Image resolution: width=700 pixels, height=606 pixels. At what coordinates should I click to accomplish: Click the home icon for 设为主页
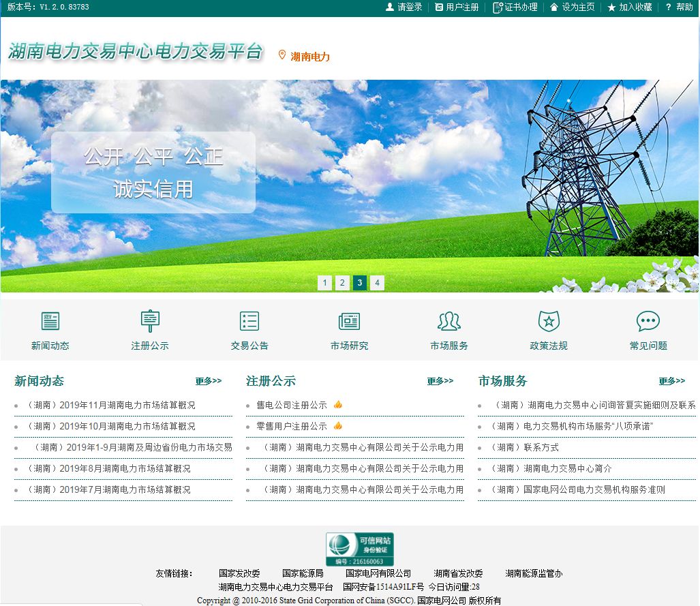[554, 7]
